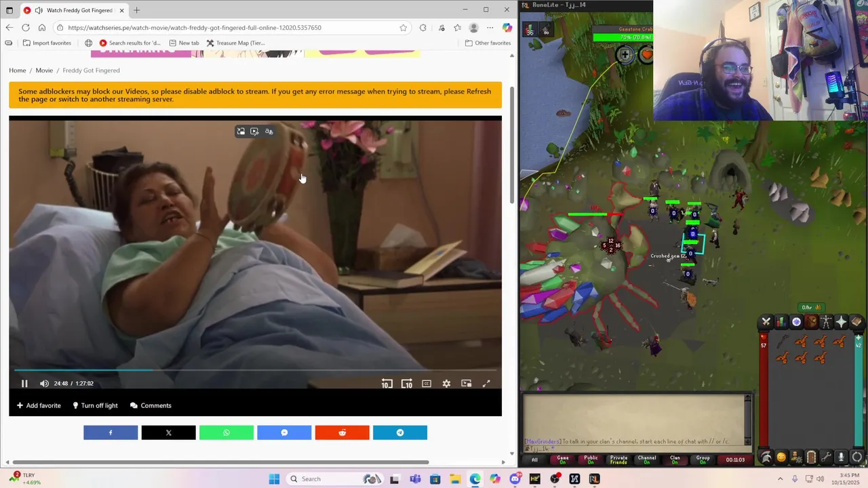Open RuneLite Worn Equipment tab

tap(826, 322)
